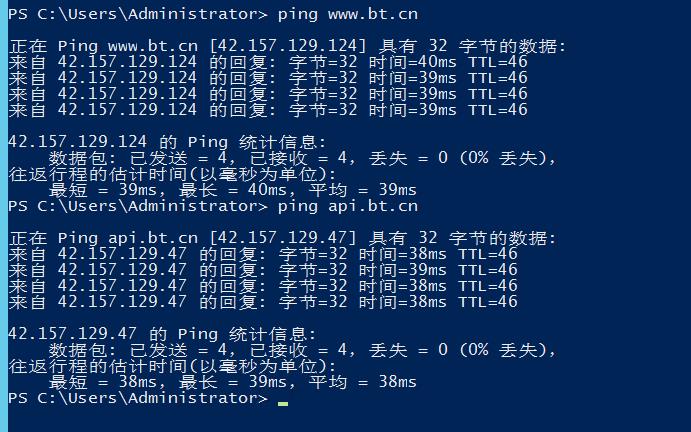Click the first reply line showing 时间=40ms
This screenshot has height=432, width=691.
click(x=268, y=62)
